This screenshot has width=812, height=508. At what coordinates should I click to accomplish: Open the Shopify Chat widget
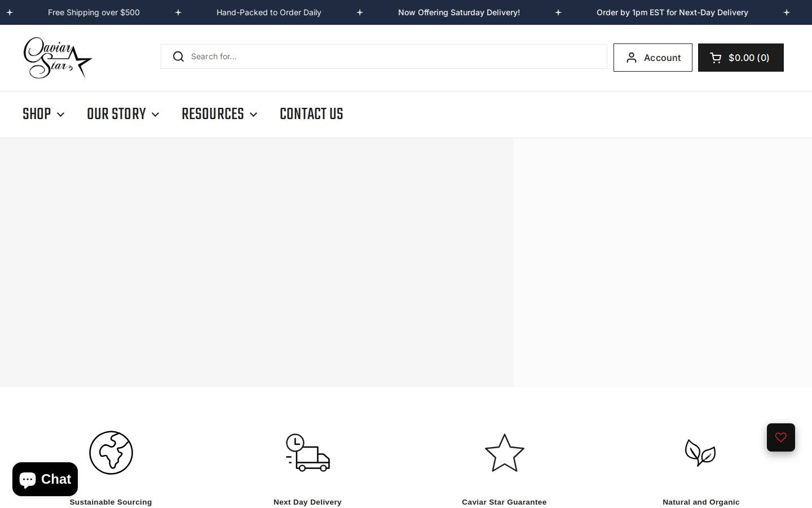(x=45, y=479)
